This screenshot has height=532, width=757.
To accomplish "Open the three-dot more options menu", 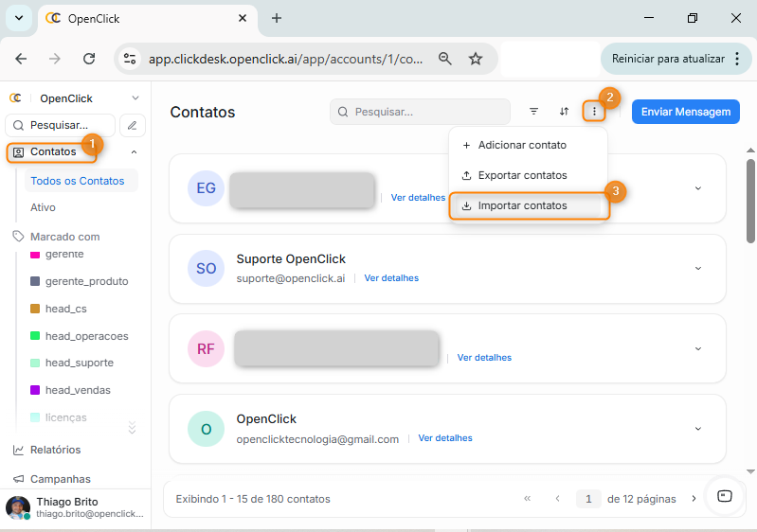I will [594, 112].
